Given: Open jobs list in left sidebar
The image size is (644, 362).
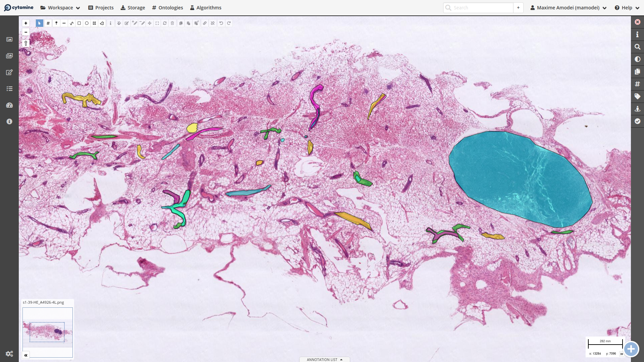Looking at the screenshot, I should tap(9, 89).
